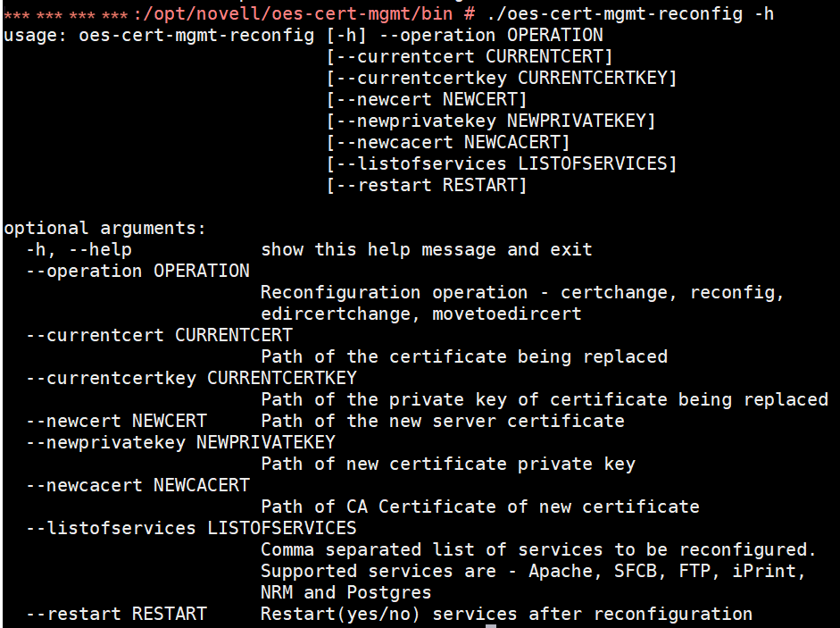Click 'Path of the new server certificate' description
Viewport: 840px width, 628px height.
[442, 421]
